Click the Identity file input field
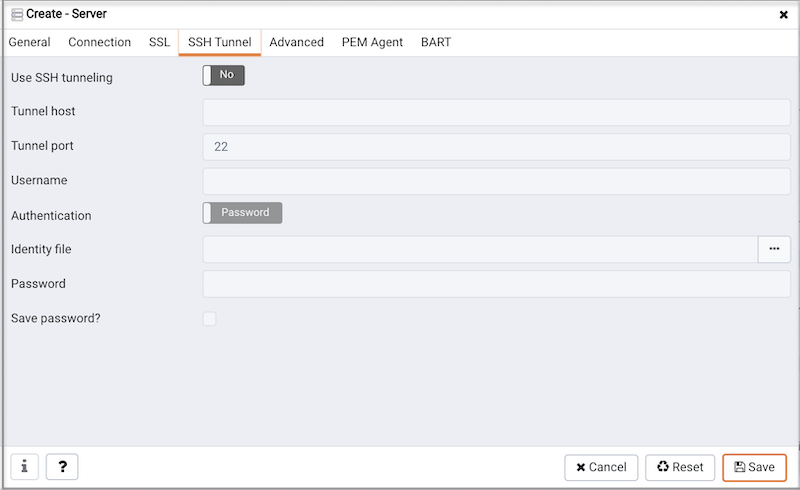 (x=480, y=249)
